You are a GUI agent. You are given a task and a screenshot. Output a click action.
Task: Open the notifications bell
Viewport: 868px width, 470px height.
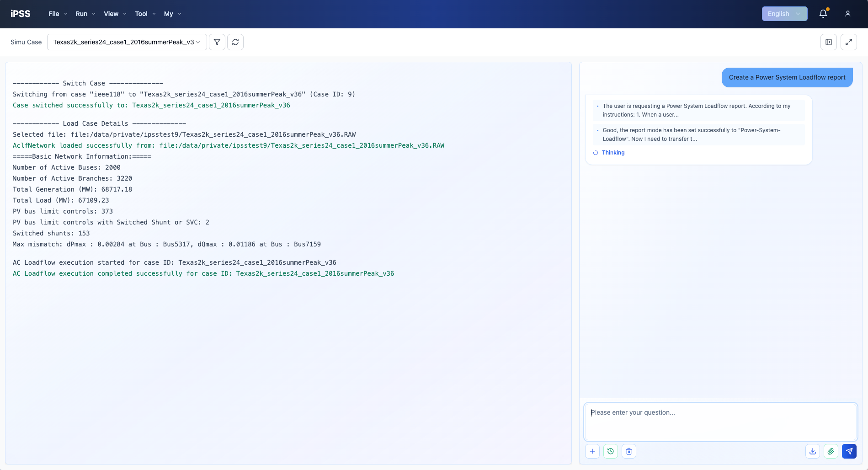823,14
